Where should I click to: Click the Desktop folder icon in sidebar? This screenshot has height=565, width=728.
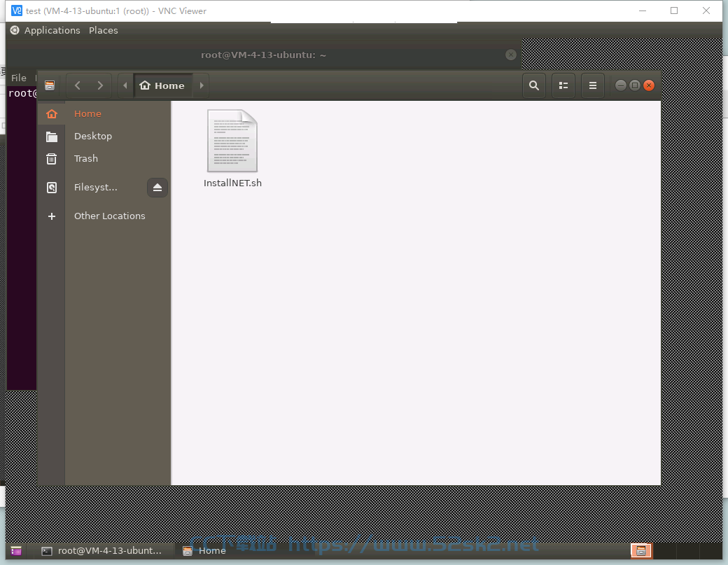point(52,137)
